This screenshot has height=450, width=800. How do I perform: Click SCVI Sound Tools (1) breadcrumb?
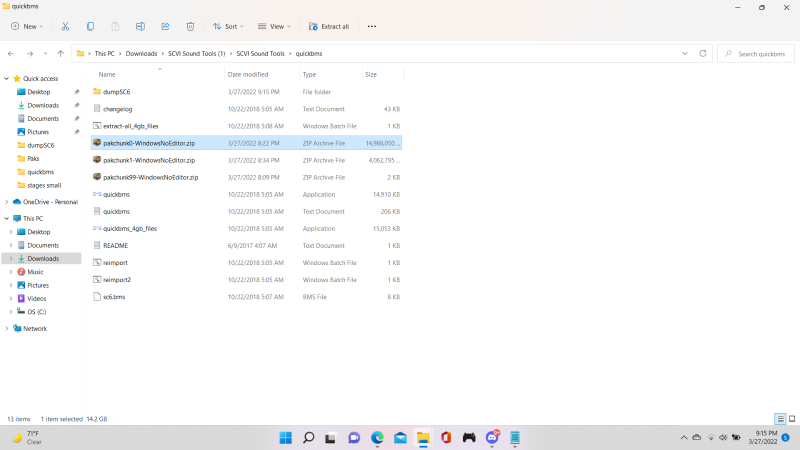(196, 54)
